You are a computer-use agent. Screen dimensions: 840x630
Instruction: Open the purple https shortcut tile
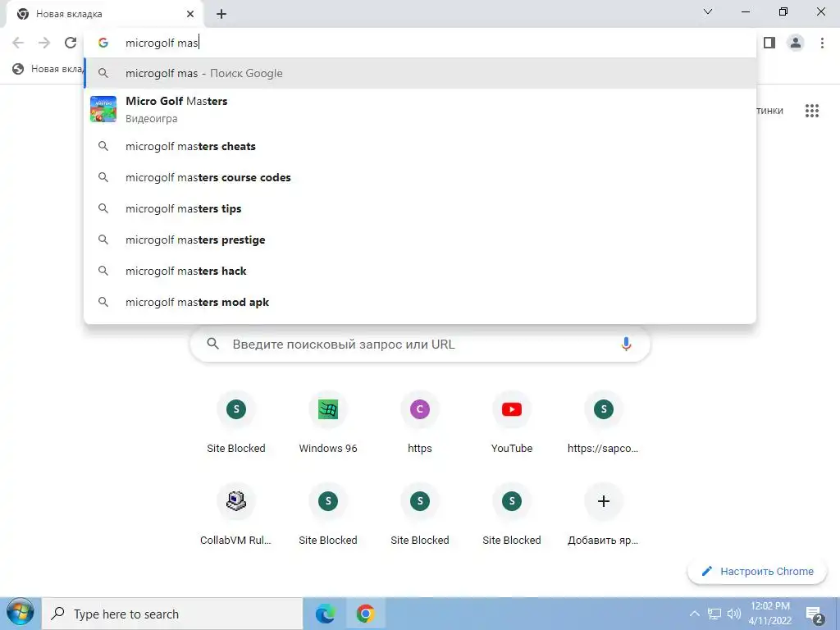419,423
